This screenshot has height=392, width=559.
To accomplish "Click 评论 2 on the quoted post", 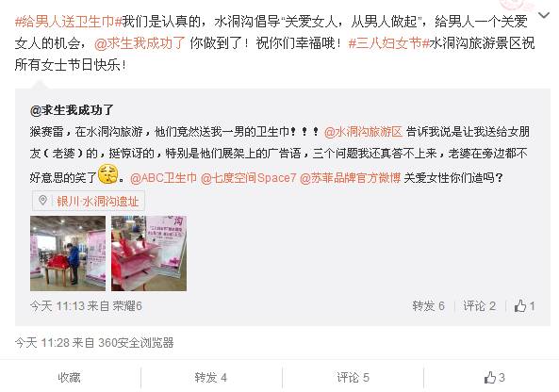I will [479, 305].
